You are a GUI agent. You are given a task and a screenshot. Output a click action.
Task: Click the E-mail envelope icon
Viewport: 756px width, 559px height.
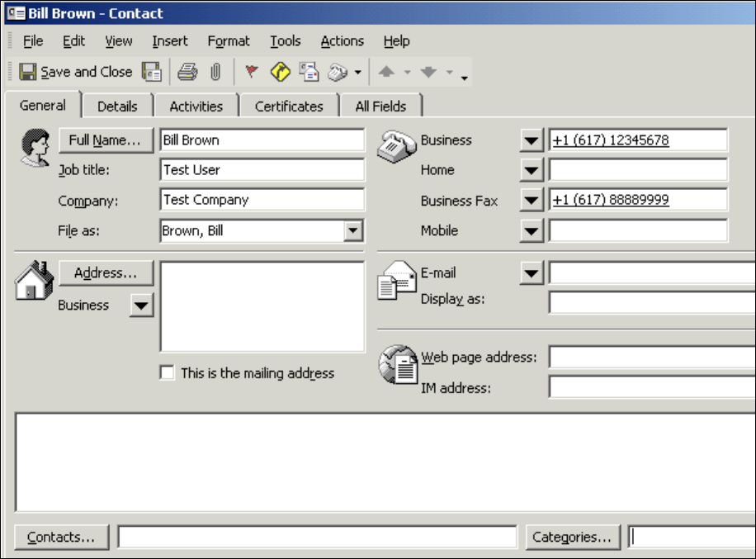(397, 280)
